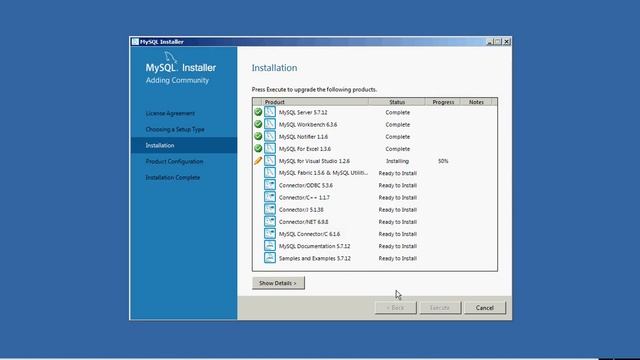
Task: Click the Notes column header
Action: [x=476, y=102]
